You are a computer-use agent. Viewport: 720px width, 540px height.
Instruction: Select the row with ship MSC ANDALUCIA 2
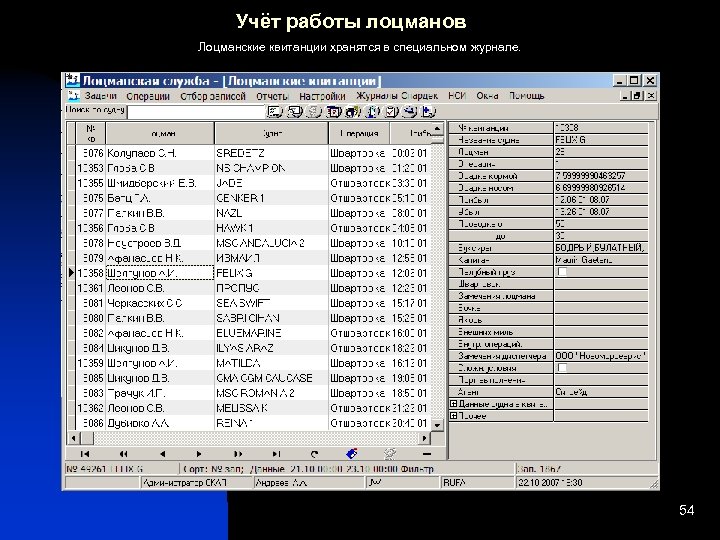254,243
